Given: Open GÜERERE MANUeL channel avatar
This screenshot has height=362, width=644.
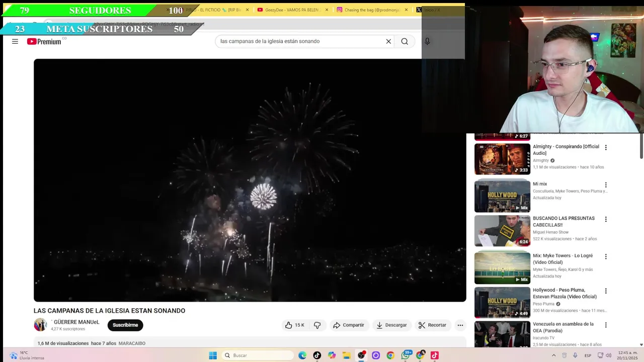Looking at the screenshot, I should (40, 325).
